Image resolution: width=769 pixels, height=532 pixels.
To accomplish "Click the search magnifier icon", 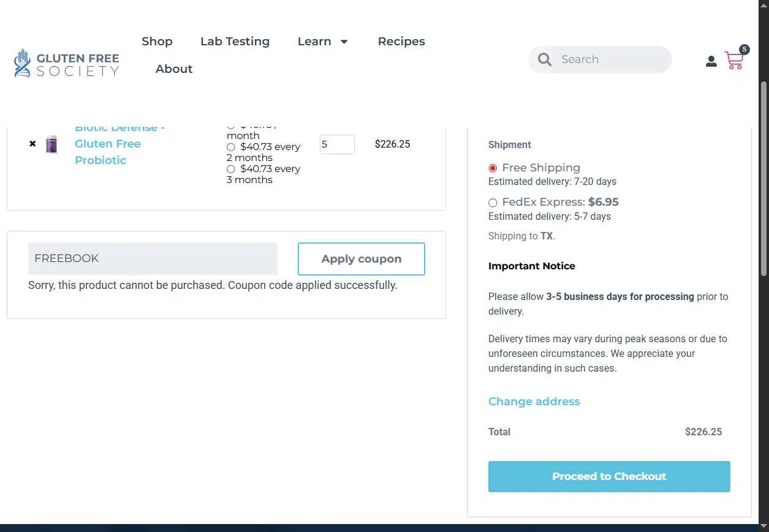I will coord(544,59).
